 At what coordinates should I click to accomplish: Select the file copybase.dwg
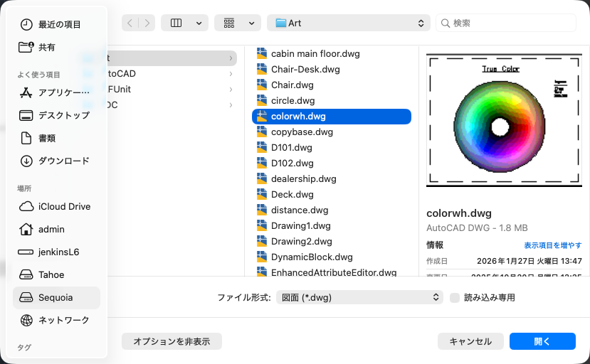tap(332, 132)
